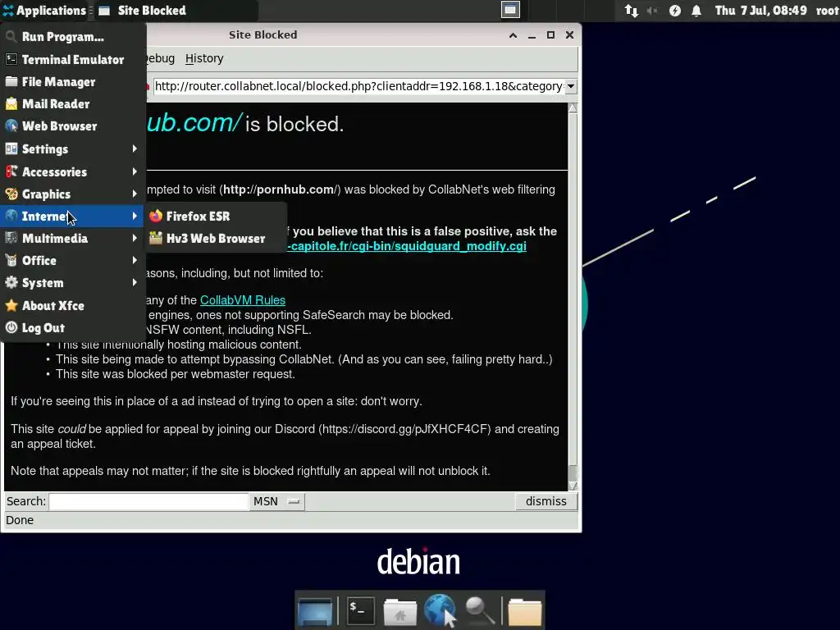Click the Search text field
Viewport: 840px width, 630px height.
148,501
